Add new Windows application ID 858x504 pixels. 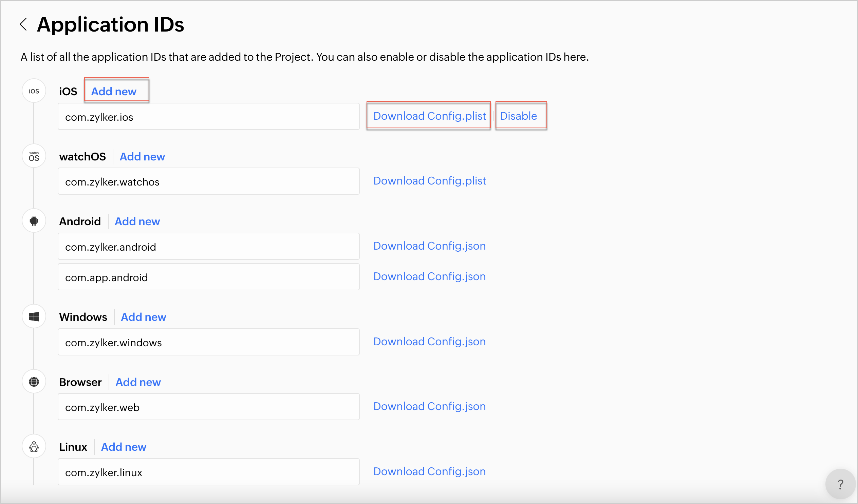point(143,317)
